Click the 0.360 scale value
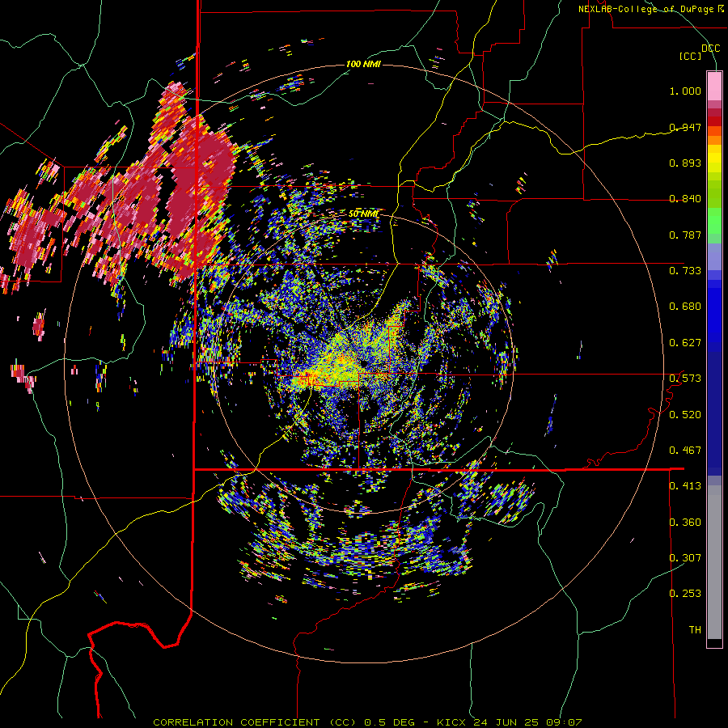This screenshot has width=728, height=728. pyautogui.click(x=685, y=522)
